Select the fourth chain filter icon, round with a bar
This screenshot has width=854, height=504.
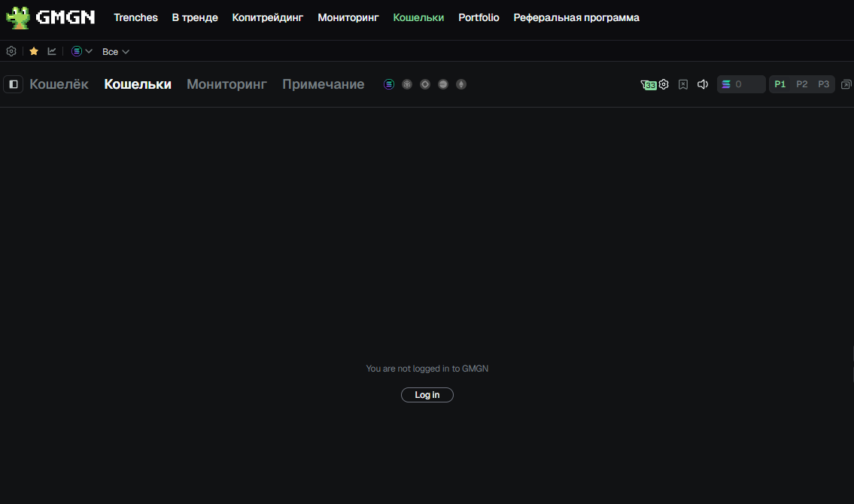443,84
